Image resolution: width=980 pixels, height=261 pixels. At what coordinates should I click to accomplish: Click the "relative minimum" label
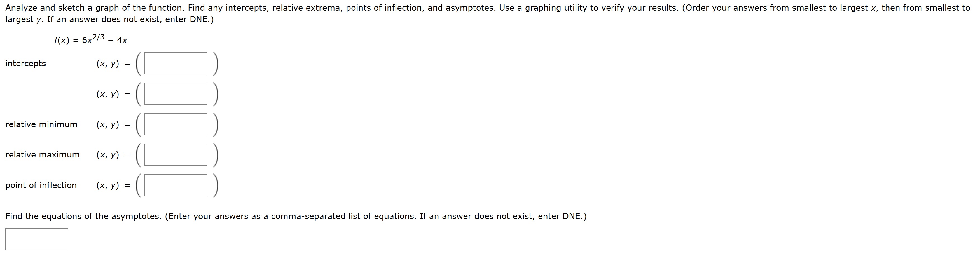coord(41,124)
